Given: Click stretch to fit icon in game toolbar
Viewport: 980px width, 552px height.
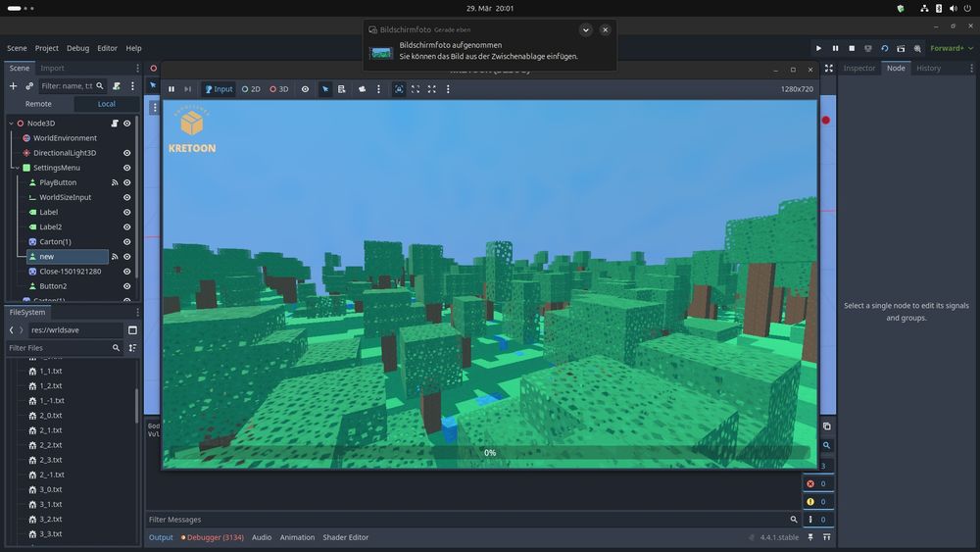Looking at the screenshot, I should (432, 89).
